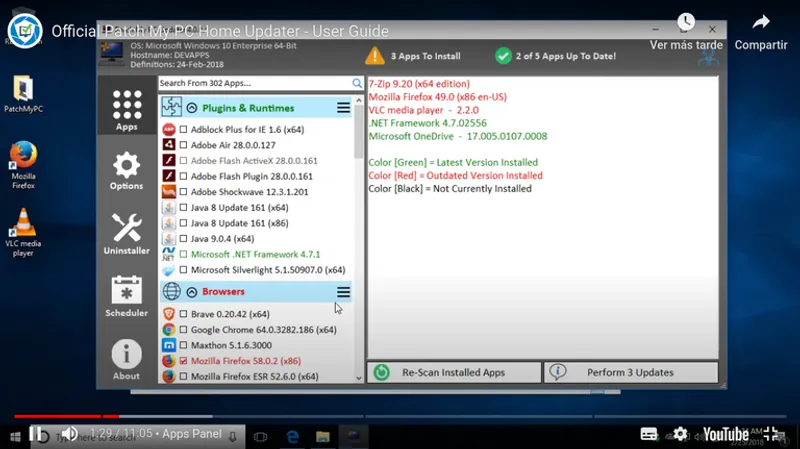Mute the video volume
Viewport: 800px width, 449px height.
click(x=69, y=434)
